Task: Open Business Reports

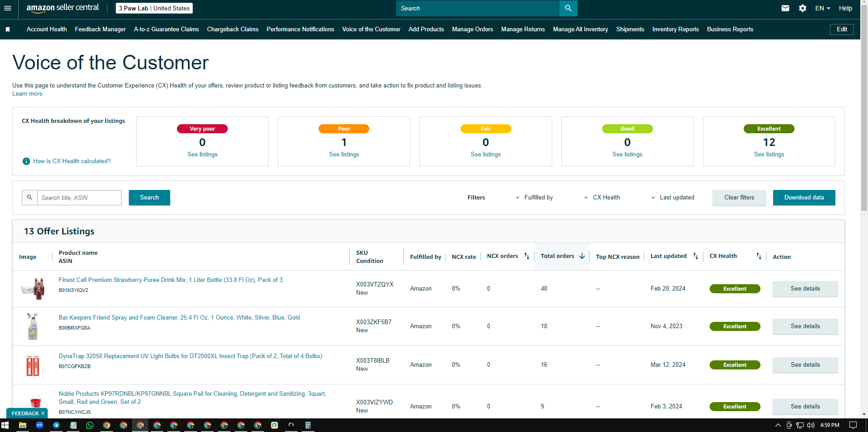Action: (730, 29)
